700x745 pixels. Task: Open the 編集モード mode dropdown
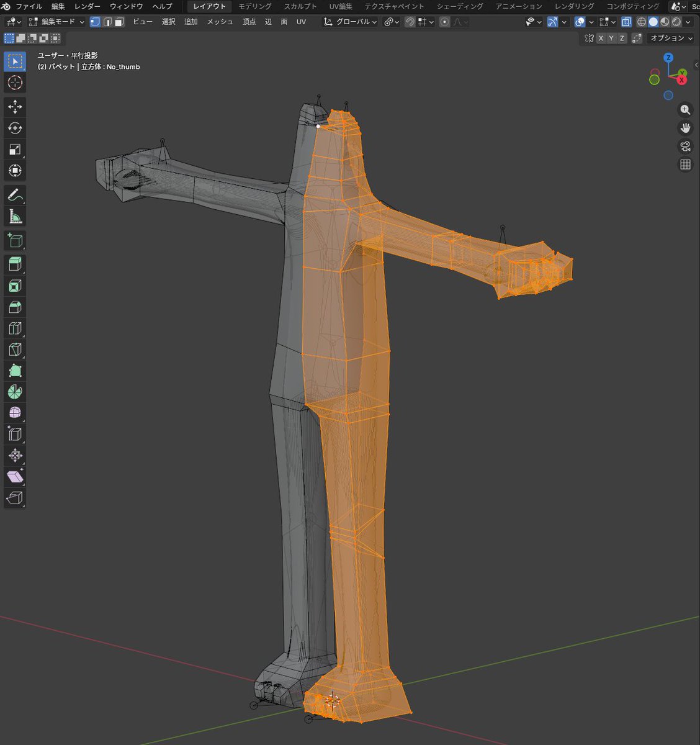[56, 22]
